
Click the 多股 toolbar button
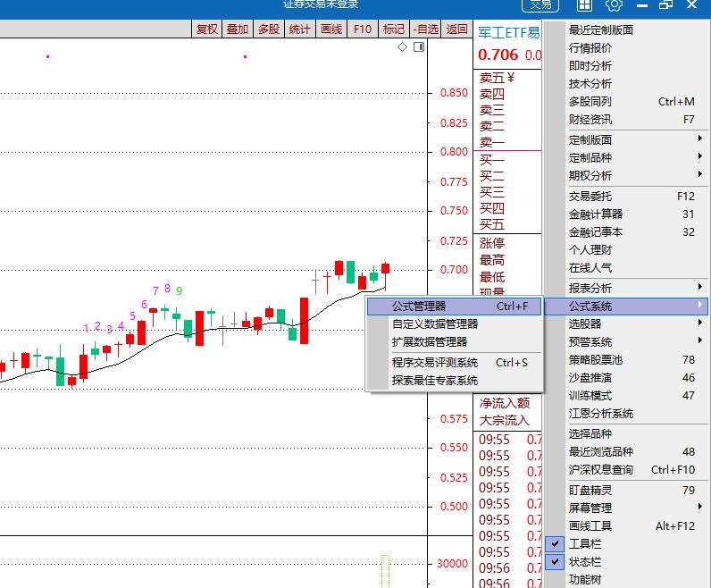(269, 29)
